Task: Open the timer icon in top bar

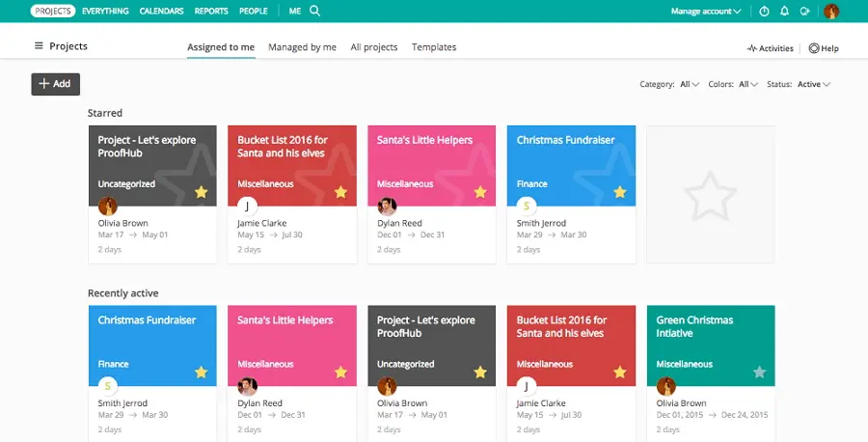Action: pos(764,11)
